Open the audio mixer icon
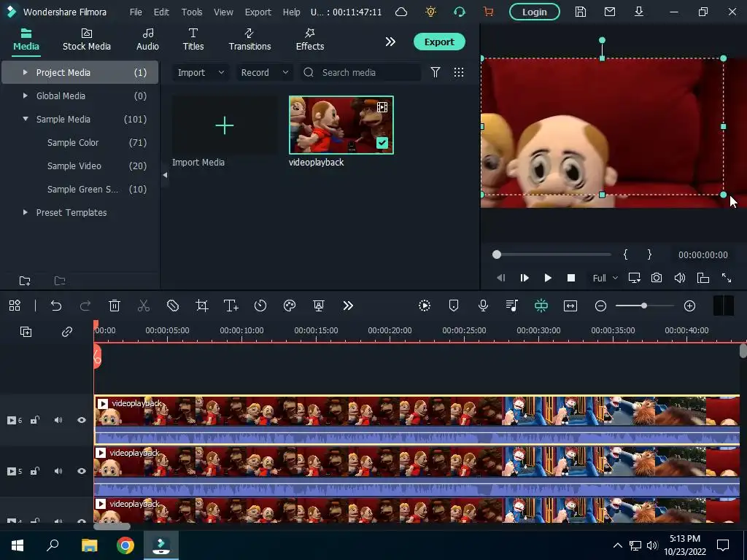 (512, 306)
